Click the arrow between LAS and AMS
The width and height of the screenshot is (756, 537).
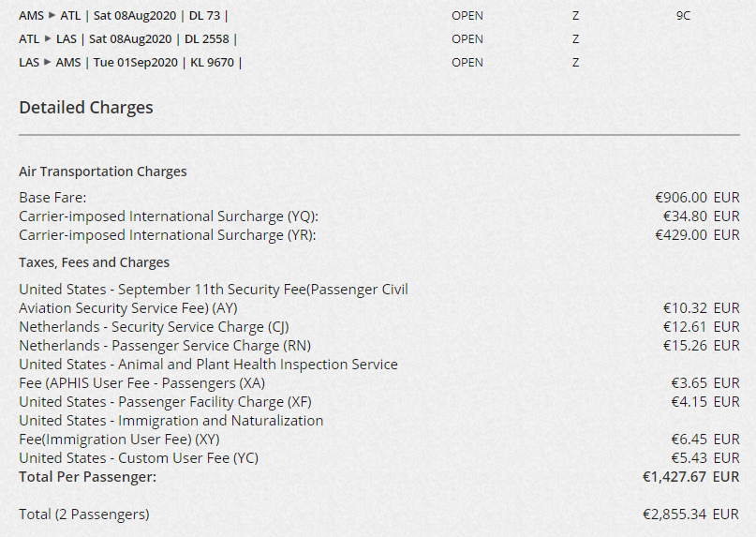coord(49,63)
